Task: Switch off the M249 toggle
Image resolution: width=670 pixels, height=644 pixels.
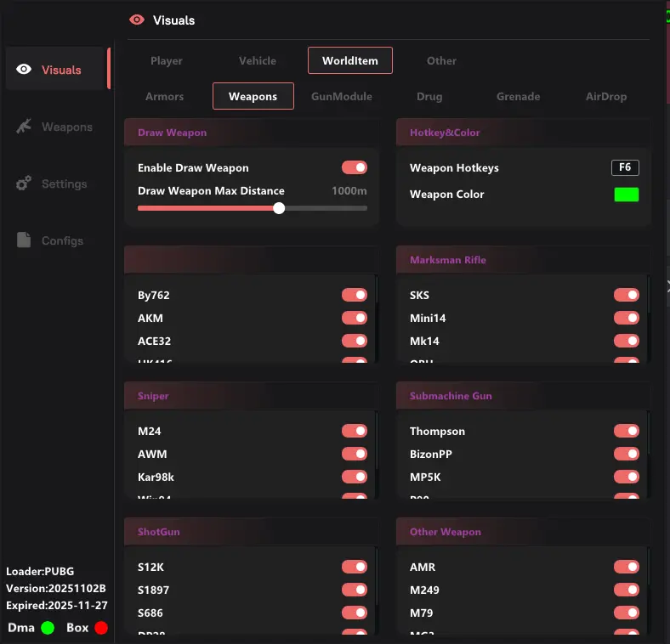Action: 627,590
